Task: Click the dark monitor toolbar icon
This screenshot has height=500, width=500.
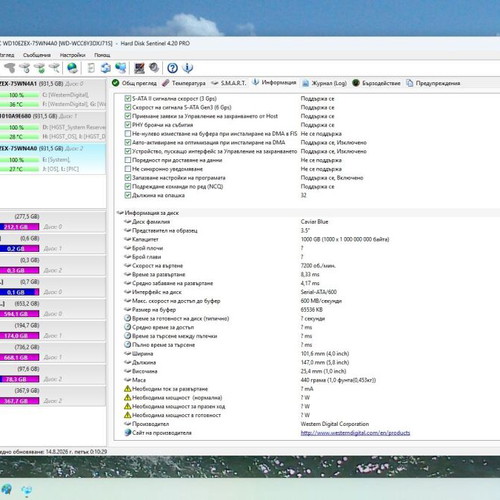Action: click(x=139, y=68)
